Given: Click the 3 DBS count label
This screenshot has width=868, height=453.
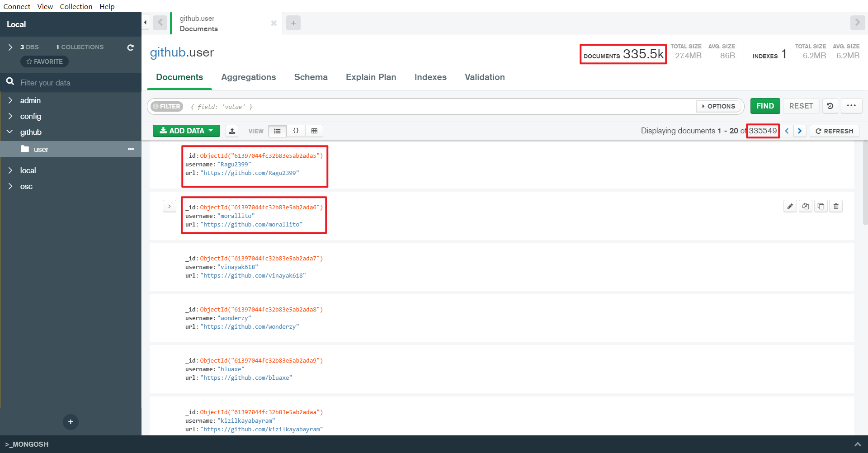Looking at the screenshot, I should tap(29, 47).
